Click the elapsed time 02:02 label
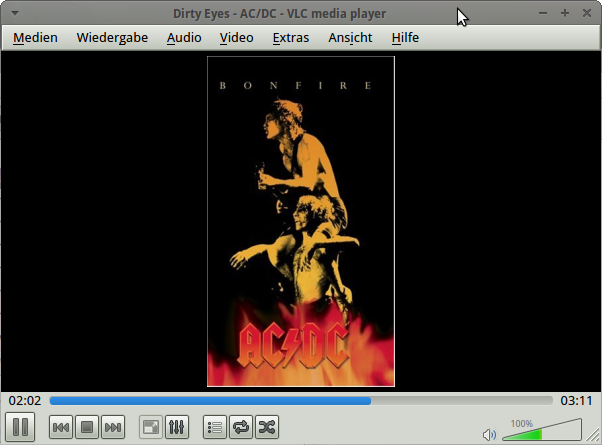The image size is (602, 445). tap(25, 401)
